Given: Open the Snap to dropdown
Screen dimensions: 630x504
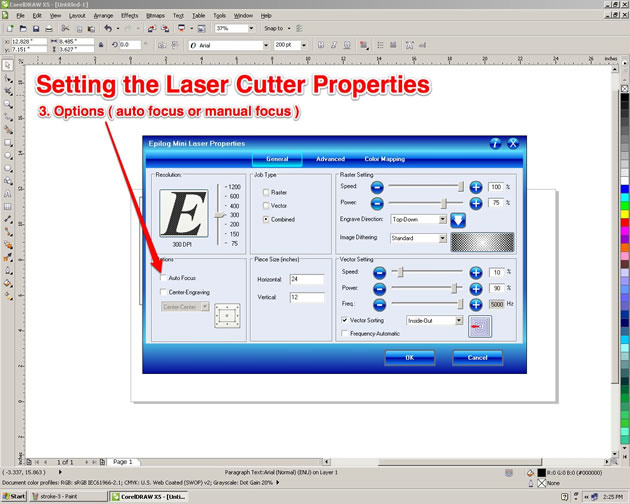Looking at the screenshot, I should pyautogui.click(x=289, y=29).
